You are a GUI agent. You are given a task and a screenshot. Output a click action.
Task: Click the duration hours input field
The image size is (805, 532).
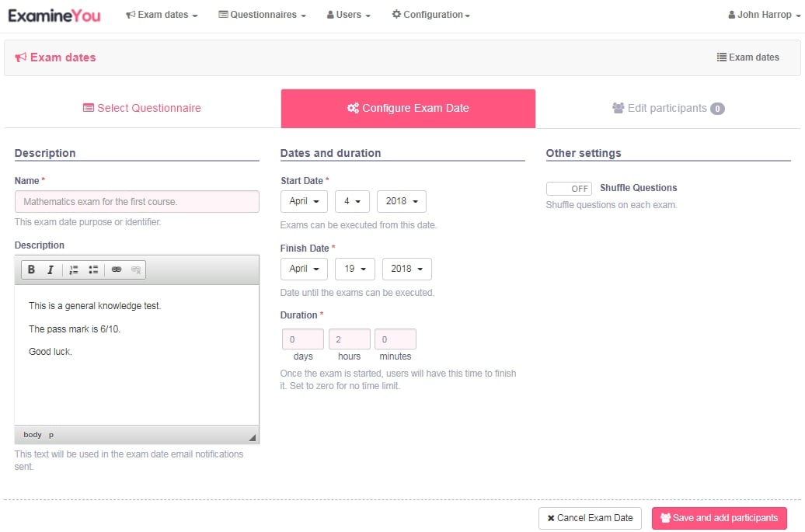coord(349,339)
